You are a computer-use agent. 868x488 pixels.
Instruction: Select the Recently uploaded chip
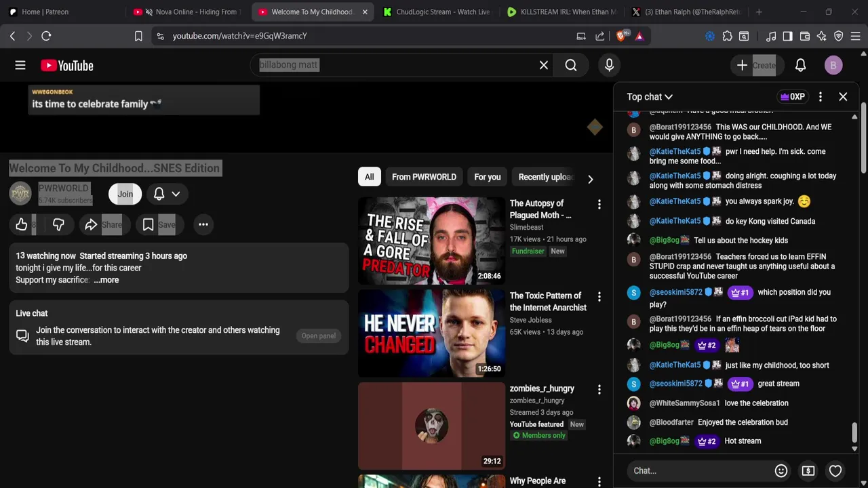click(545, 177)
